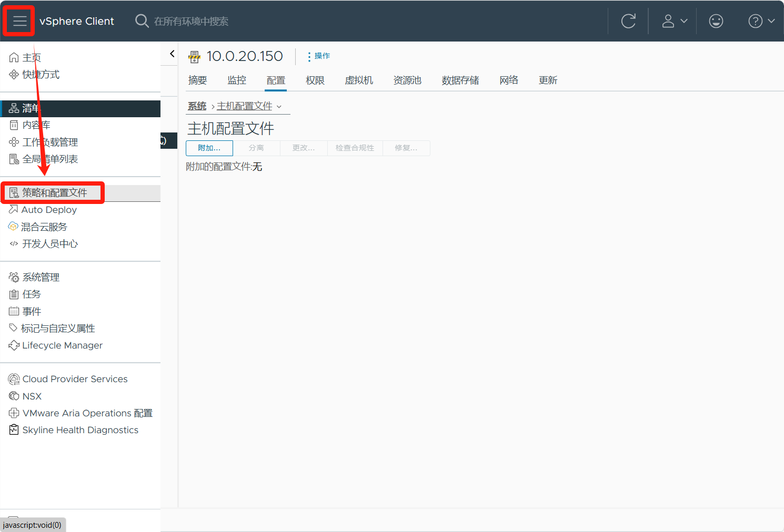Image resolution: width=784 pixels, height=532 pixels.
Task: Open the 操作 actions menu
Action: 319,56
